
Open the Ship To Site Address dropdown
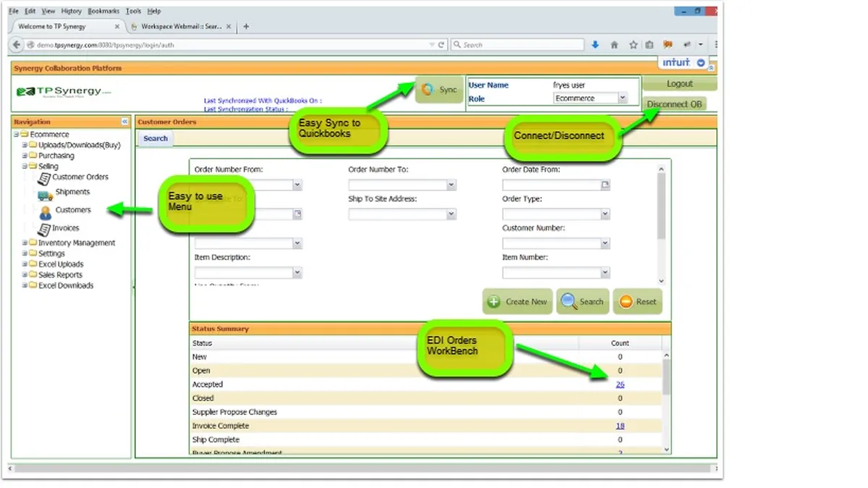(402, 214)
